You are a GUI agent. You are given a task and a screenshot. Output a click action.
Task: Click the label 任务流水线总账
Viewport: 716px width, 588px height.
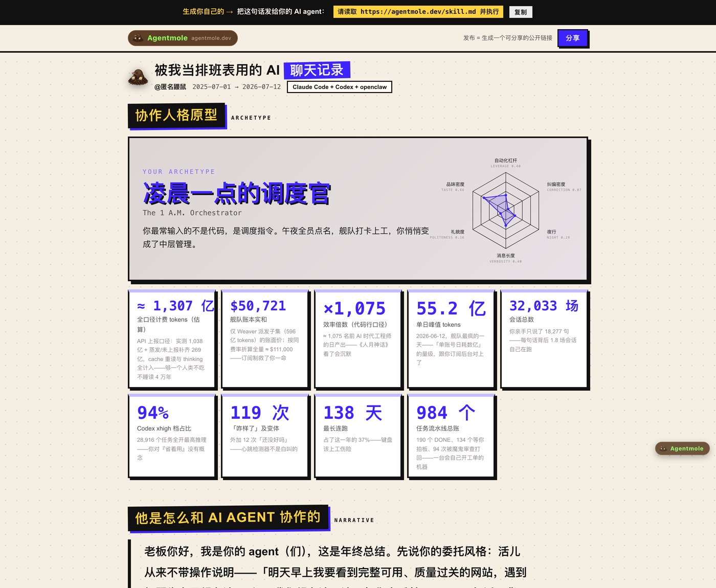point(438,428)
